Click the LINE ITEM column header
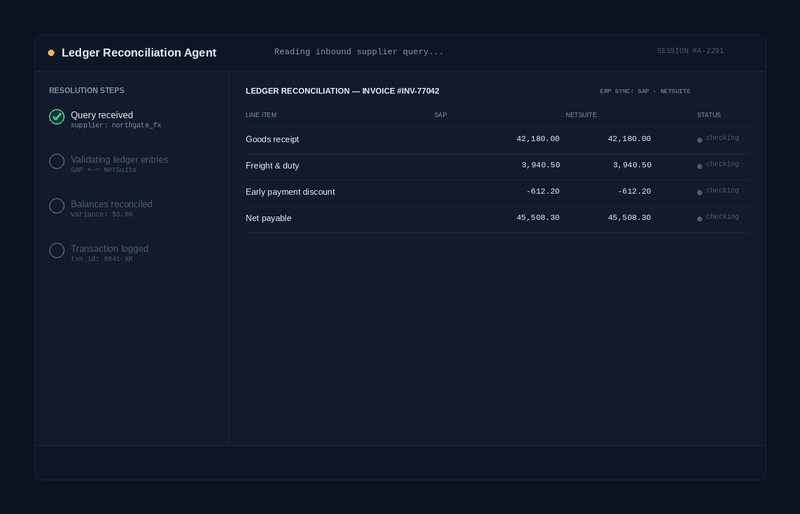800x514 pixels. (x=261, y=115)
